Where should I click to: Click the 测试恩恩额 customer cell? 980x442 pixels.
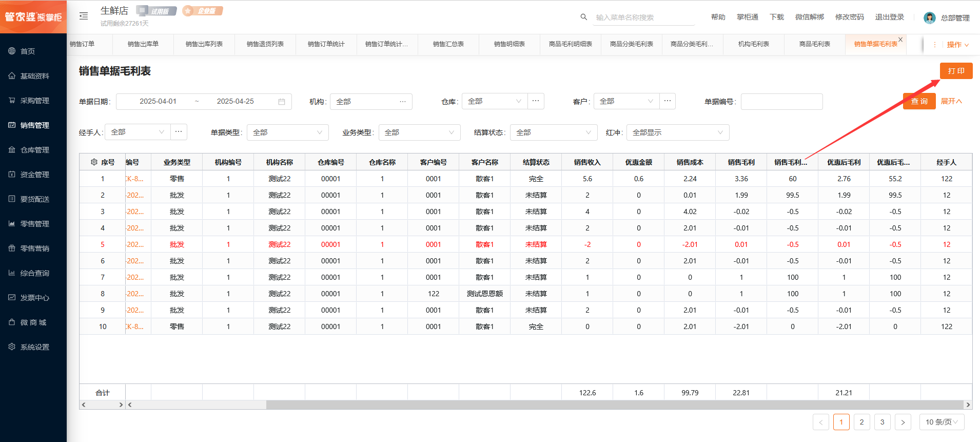tap(485, 294)
